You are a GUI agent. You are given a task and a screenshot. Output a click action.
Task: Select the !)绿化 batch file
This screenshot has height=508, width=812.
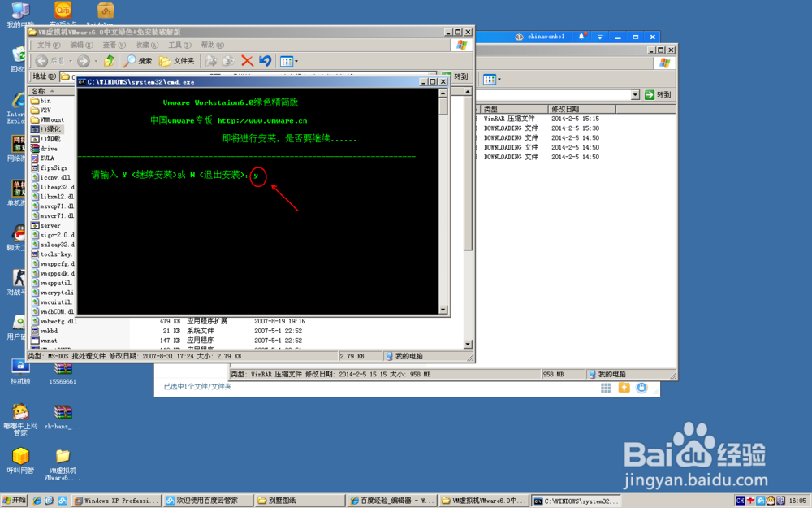click(x=45, y=129)
